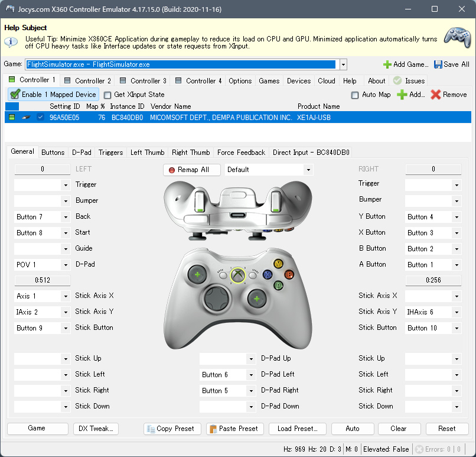Image resolution: width=476 pixels, height=457 pixels.
Task: Click the Remap All button
Action: coord(192,170)
